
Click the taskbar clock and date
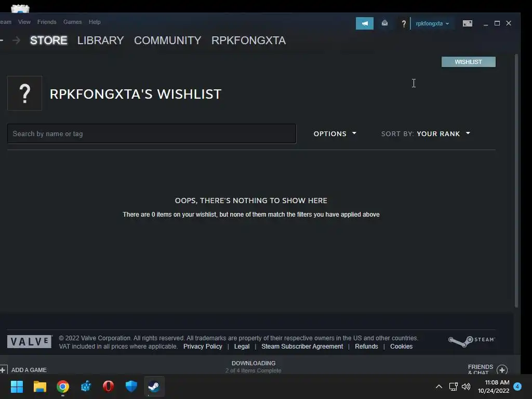[494, 387]
